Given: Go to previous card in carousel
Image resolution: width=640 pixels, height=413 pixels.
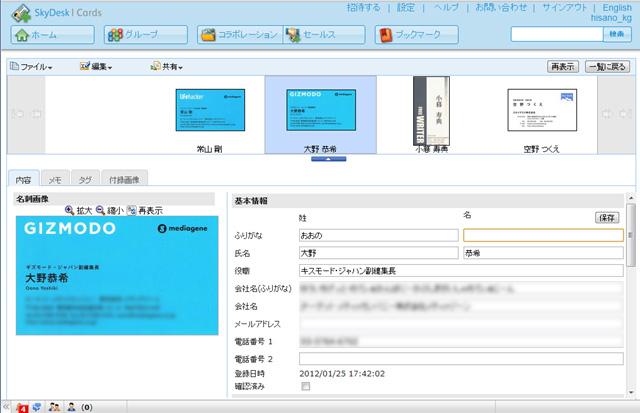Looking at the screenshot, I should [x=37, y=114].
